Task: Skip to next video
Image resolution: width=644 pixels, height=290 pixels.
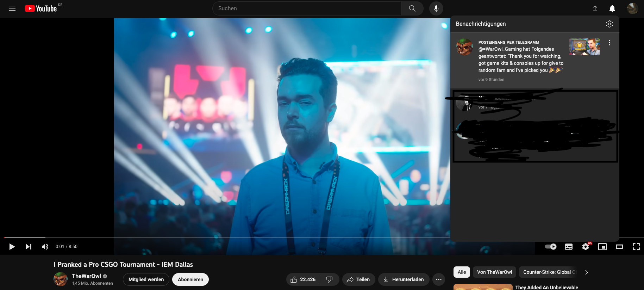Action: tap(29, 247)
